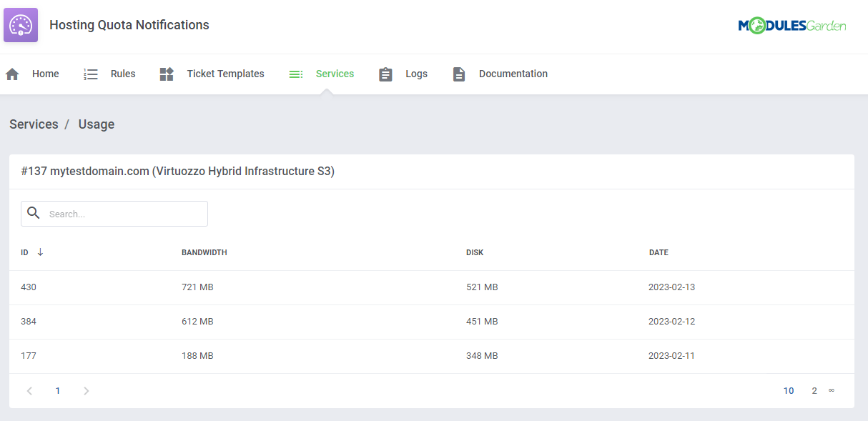Click bandwidth value 188 MB
Image resolution: width=868 pixels, height=421 pixels.
(197, 356)
